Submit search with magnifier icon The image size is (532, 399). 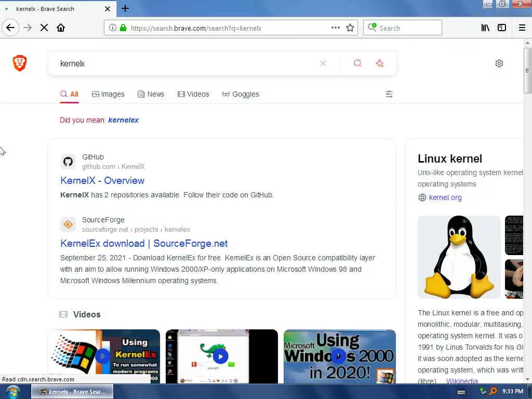357,63
